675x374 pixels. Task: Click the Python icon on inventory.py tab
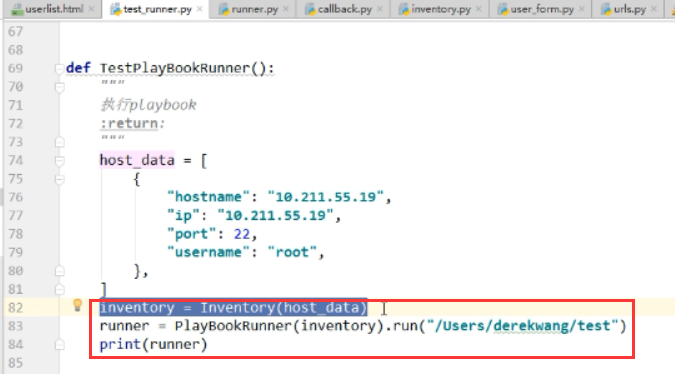click(x=404, y=9)
